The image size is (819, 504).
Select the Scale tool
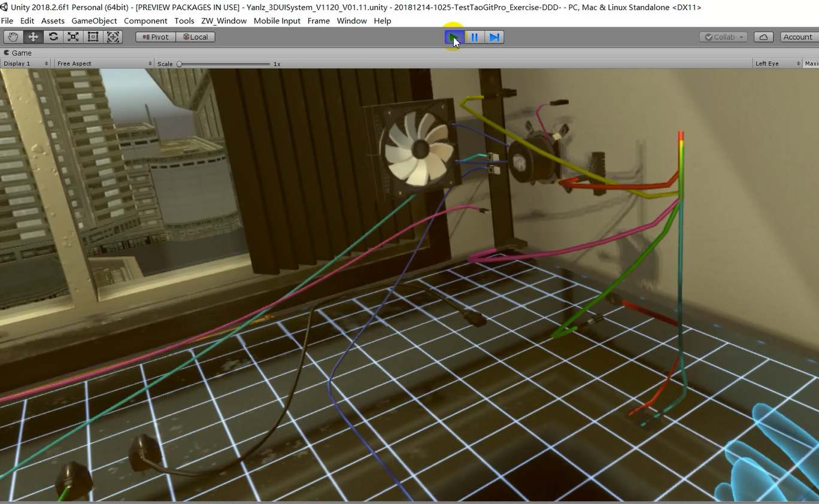72,37
